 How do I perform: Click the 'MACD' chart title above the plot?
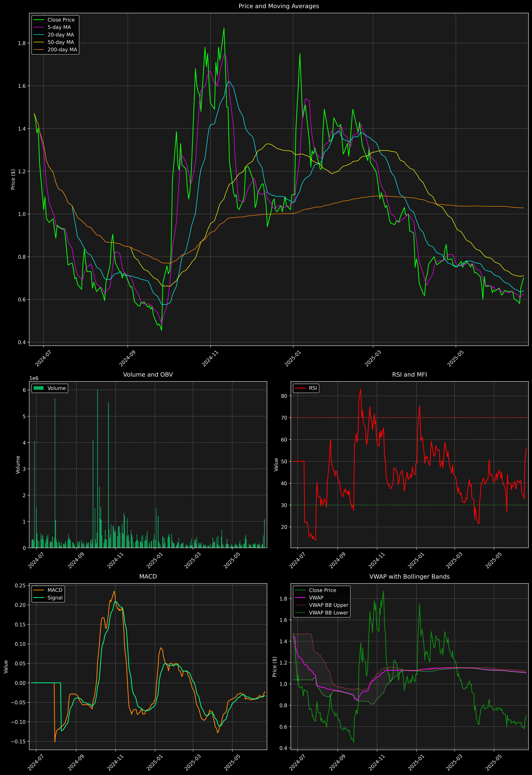pyautogui.click(x=148, y=577)
